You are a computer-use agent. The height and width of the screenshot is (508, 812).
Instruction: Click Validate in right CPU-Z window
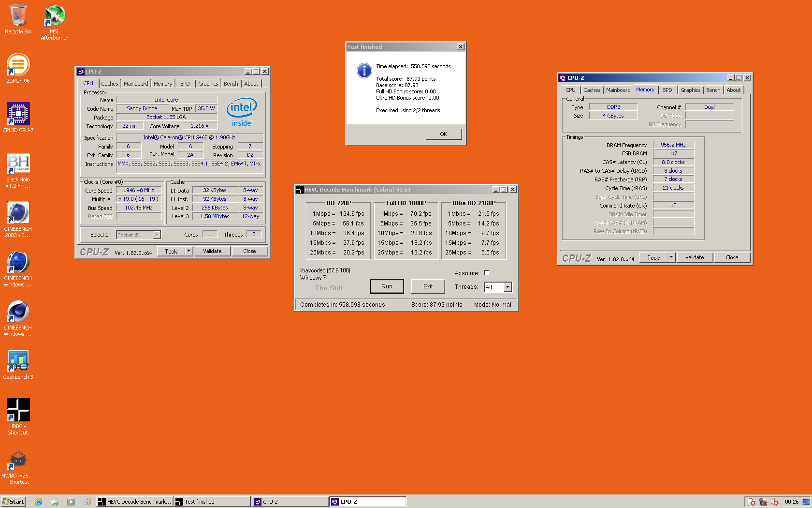coord(695,257)
